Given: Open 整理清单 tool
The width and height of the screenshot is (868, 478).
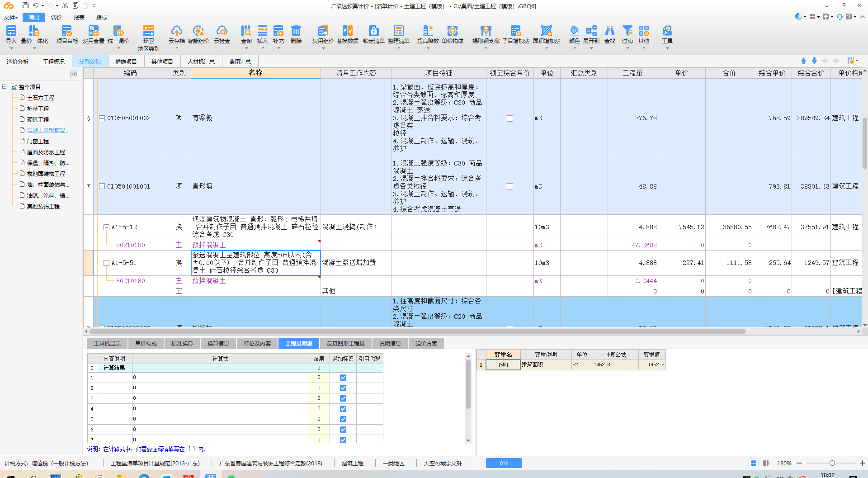Looking at the screenshot, I should click(x=398, y=34).
